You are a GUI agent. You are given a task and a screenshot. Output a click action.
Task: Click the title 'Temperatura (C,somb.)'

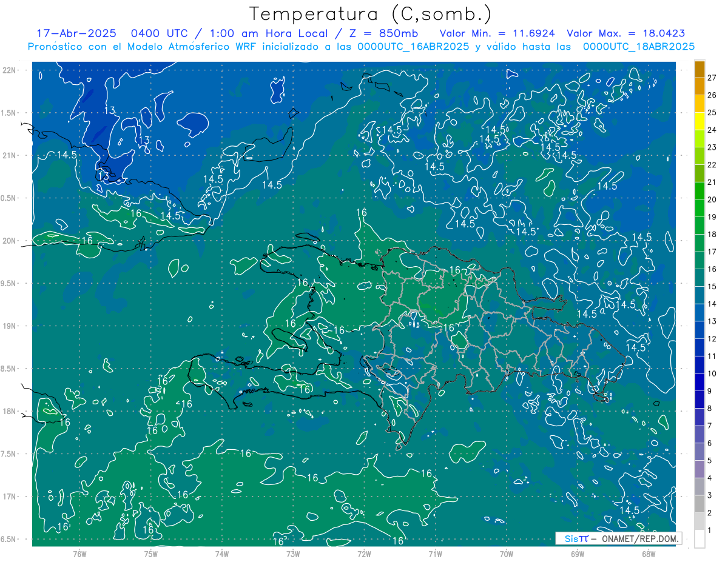pyautogui.click(x=371, y=14)
